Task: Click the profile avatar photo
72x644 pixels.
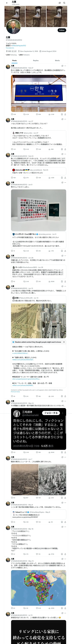Action: (13, 27)
